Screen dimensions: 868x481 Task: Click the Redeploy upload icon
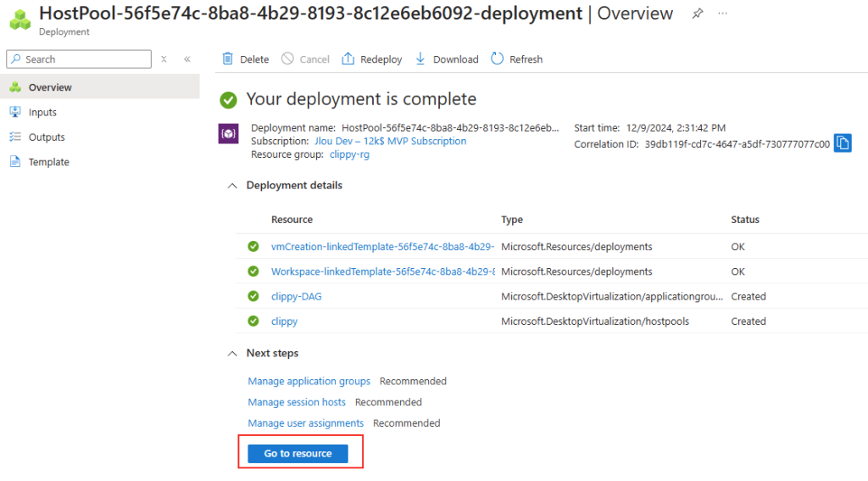pos(348,59)
